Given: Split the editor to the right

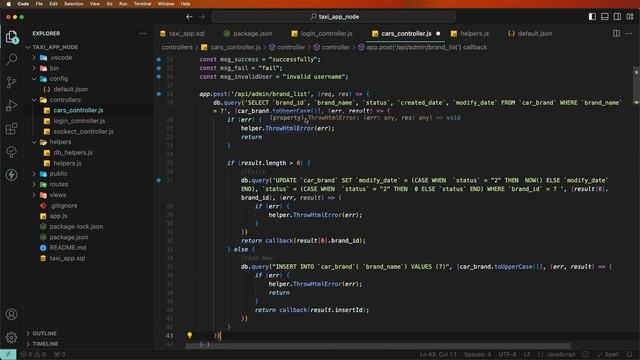Looking at the screenshot, I should click(x=616, y=33).
